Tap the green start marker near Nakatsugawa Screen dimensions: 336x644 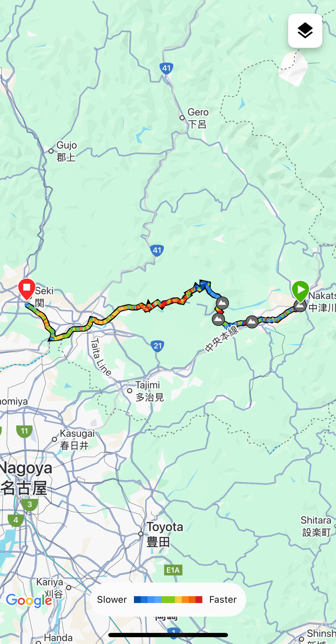(300, 291)
